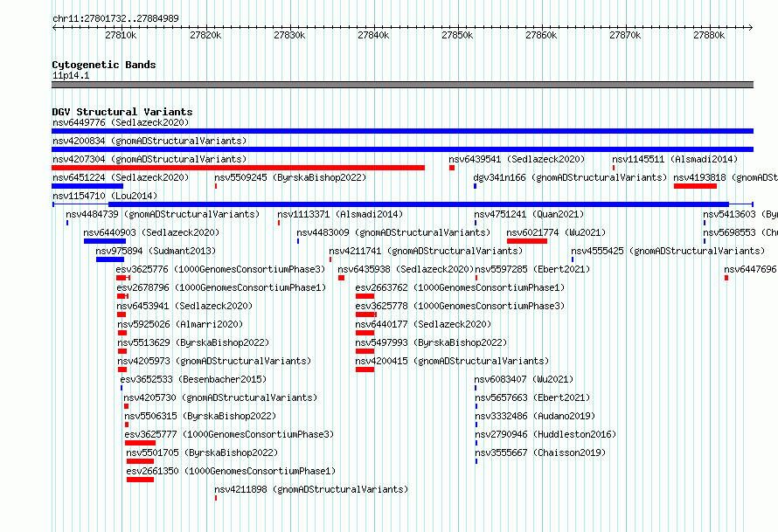The image size is (778, 532).
Task: Select the nsv6021774 (Wu2021) variant label
Action: click(x=556, y=232)
